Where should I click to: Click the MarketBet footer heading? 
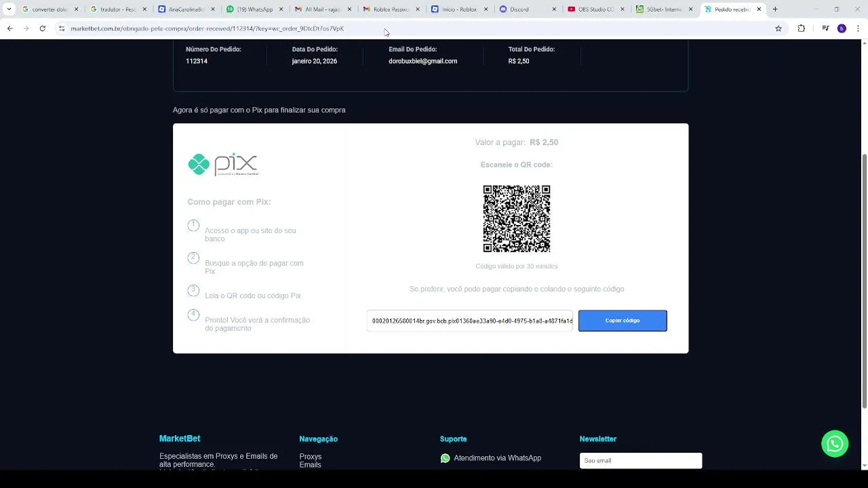(x=180, y=439)
